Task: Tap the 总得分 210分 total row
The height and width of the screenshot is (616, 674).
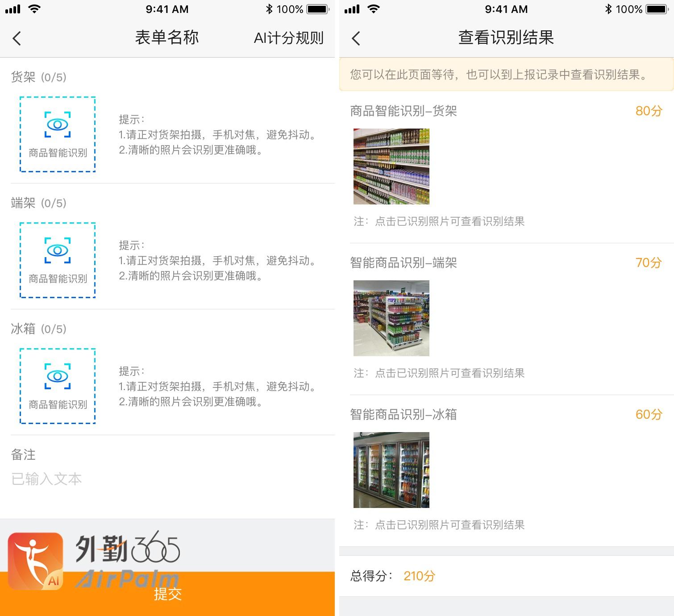Action: click(506, 576)
